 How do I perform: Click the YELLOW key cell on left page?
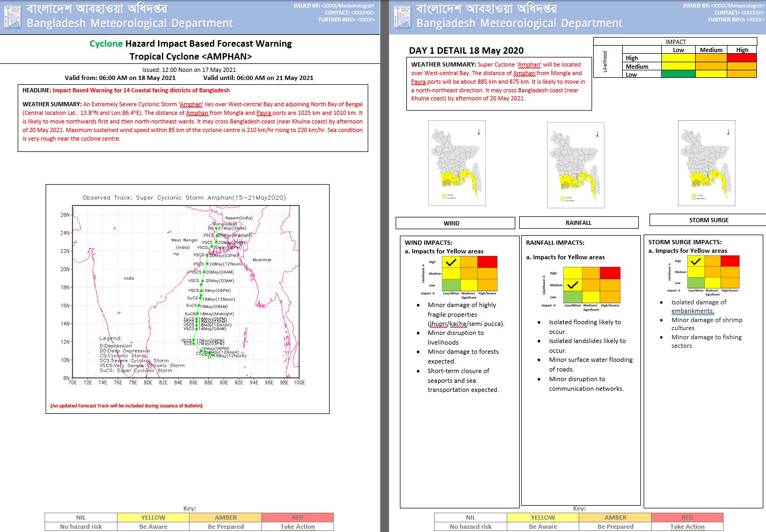(x=153, y=518)
